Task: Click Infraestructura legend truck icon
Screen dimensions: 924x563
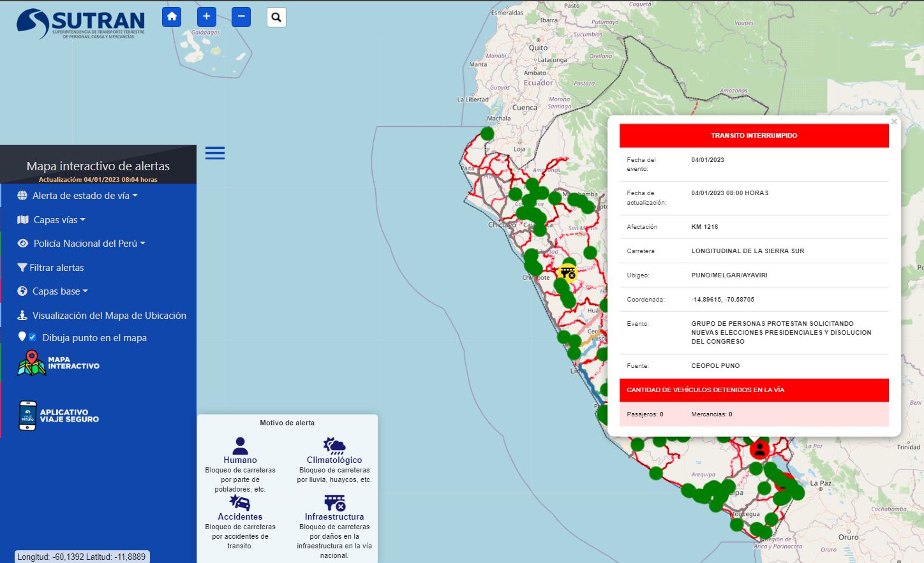Action: pos(334,502)
